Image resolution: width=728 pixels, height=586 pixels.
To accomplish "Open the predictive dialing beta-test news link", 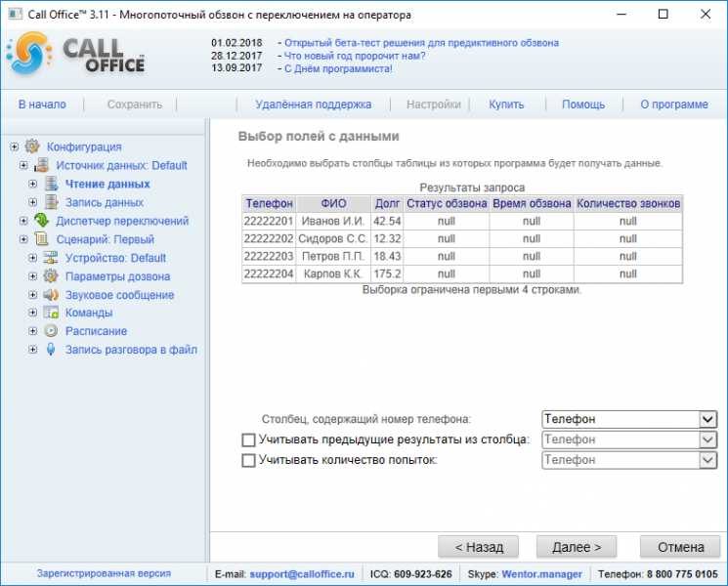I will pyautogui.click(x=421, y=43).
